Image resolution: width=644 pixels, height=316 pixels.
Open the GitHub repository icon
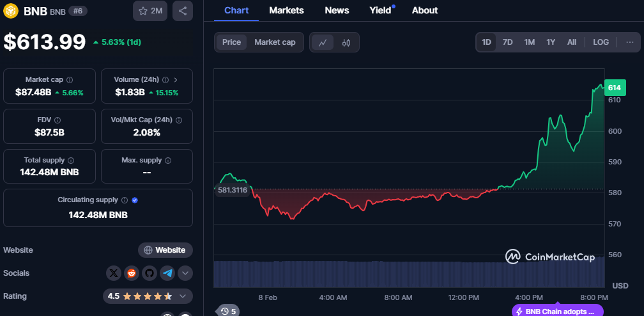[x=149, y=273]
